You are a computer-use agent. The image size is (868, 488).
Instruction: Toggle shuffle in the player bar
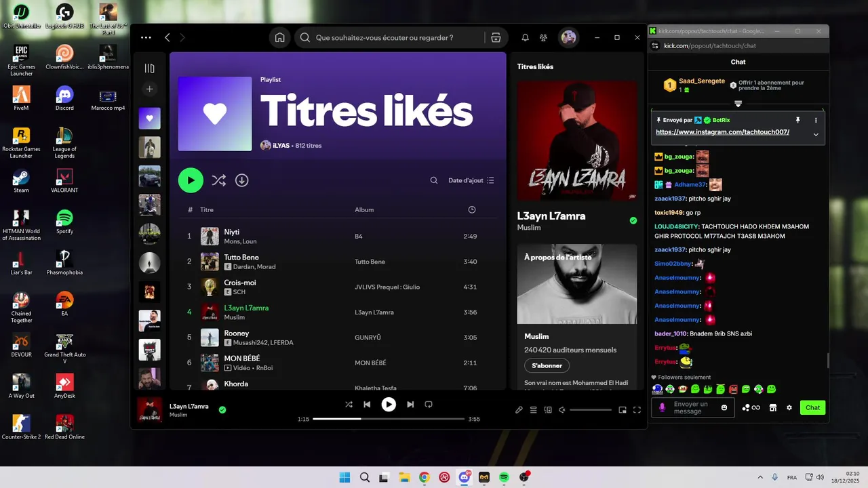(349, 405)
